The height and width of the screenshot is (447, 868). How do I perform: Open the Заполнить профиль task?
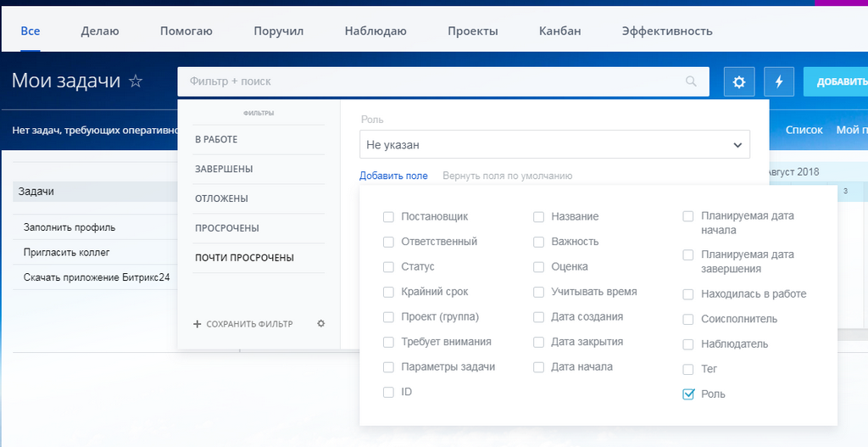pyautogui.click(x=70, y=227)
